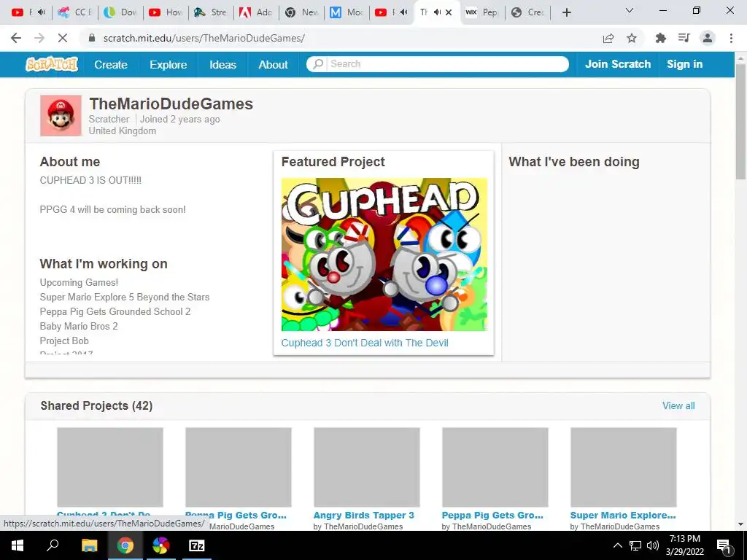Switch to the Stre tab

211,12
